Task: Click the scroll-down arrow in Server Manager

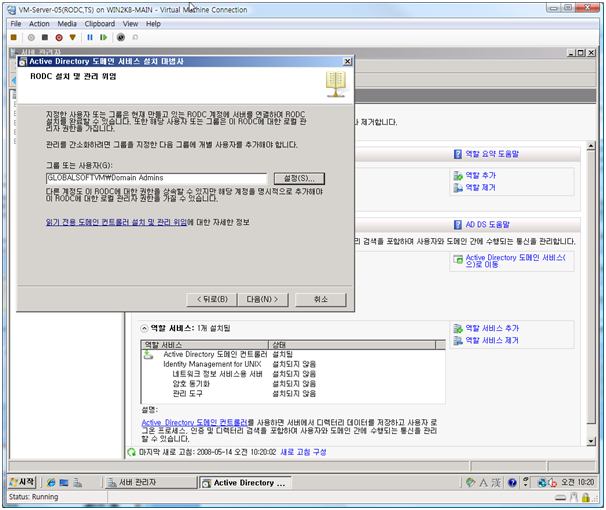Action: click(591, 441)
